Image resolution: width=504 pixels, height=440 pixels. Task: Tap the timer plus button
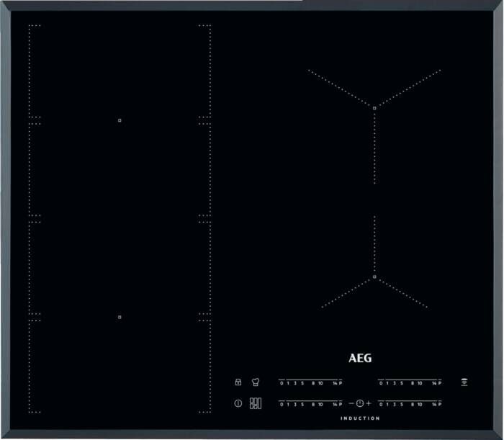click(x=369, y=403)
